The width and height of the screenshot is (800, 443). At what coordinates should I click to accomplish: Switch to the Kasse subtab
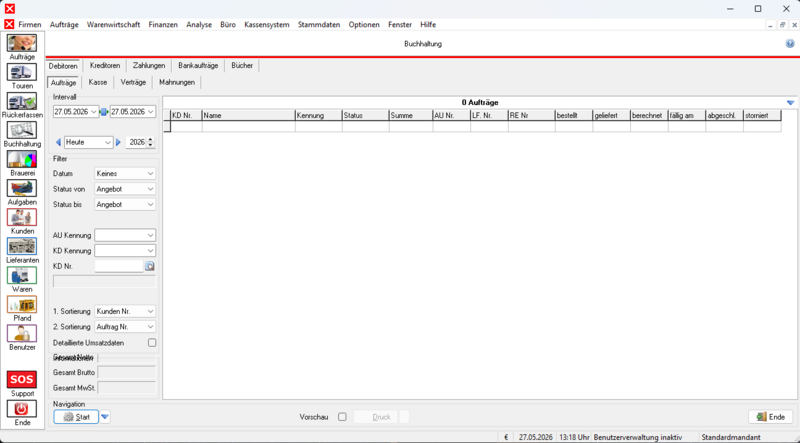pyautogui.click(x=98, y=82)
